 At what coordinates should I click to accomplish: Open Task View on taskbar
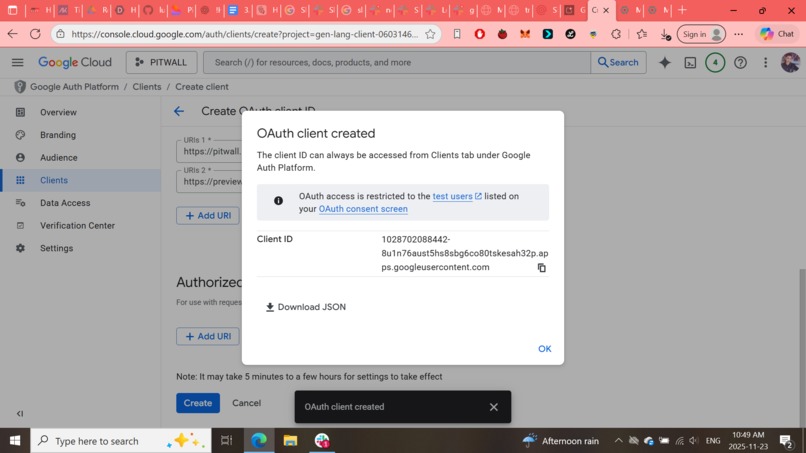coord(226,441)
